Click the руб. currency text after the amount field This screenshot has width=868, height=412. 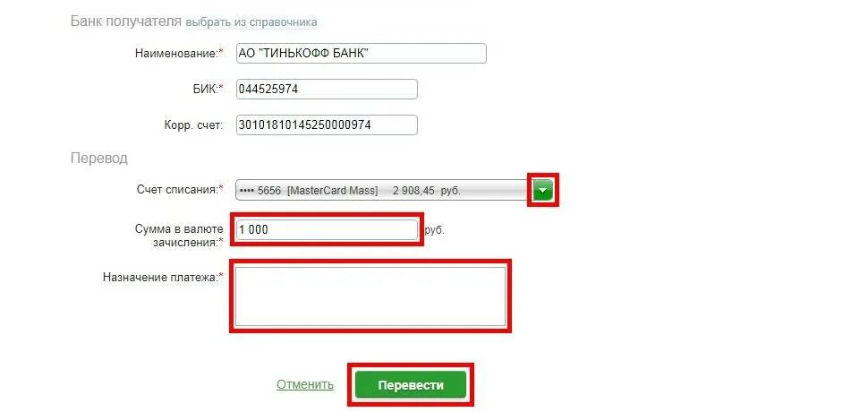[435, 230]
